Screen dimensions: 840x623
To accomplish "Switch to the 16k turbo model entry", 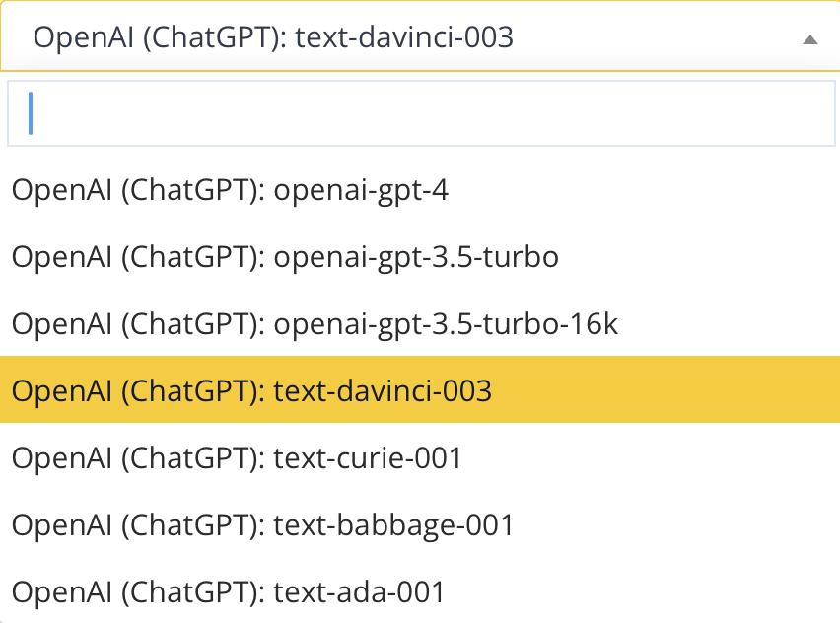I will point(315,324).
